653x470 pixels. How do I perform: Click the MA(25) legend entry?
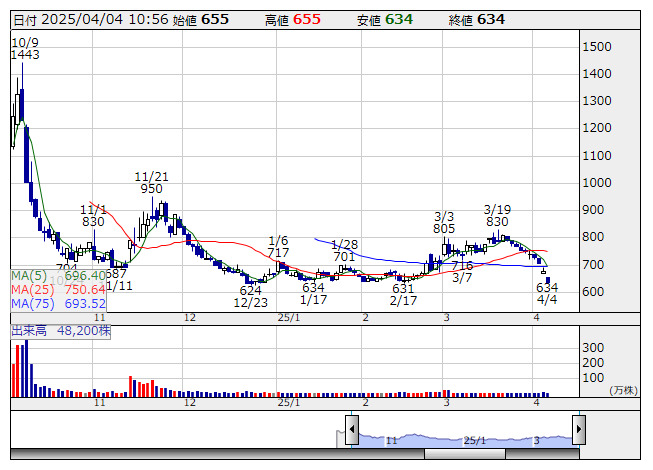(59, 289)
